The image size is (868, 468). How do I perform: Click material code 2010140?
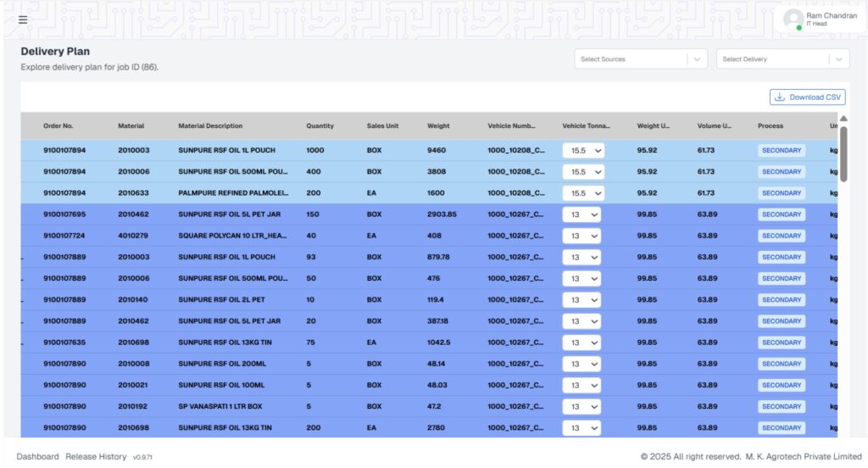133,299
